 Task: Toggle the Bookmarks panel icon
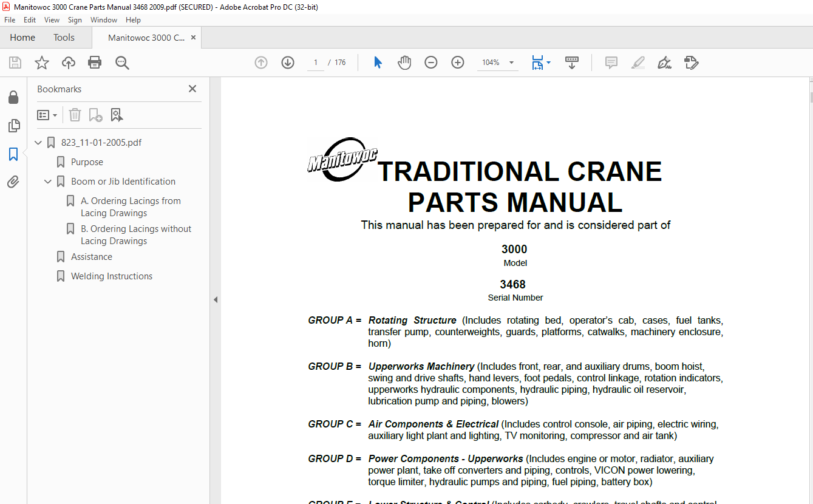coord(13,154)
